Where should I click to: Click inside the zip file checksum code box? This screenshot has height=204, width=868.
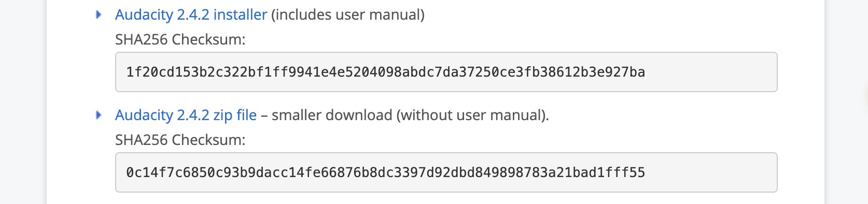tap(446, 172)
